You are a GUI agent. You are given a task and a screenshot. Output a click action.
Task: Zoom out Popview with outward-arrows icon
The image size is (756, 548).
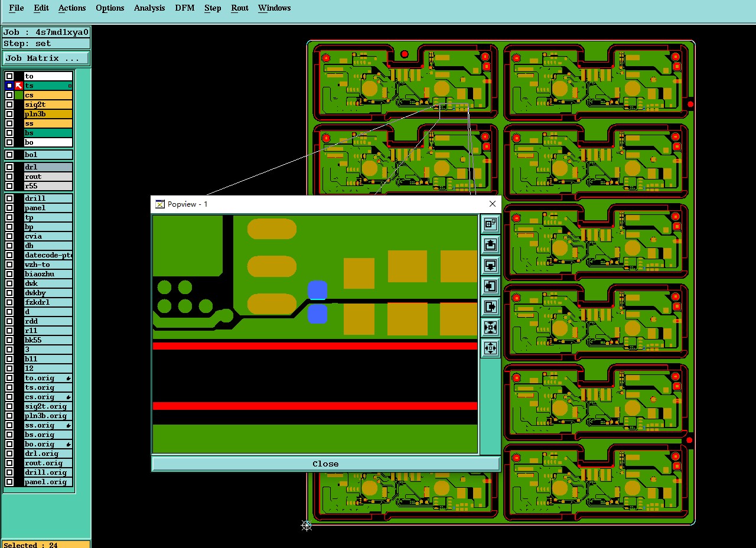click(490, 348)
